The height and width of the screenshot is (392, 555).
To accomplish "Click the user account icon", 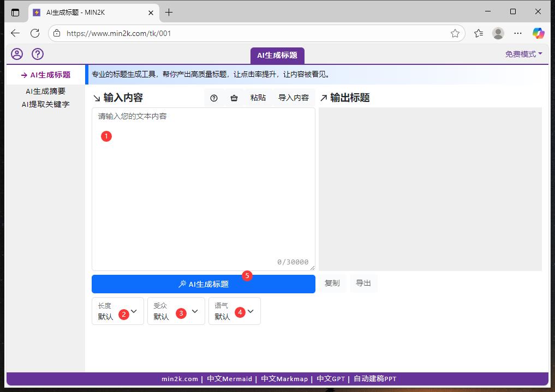I will click(17, 54).
